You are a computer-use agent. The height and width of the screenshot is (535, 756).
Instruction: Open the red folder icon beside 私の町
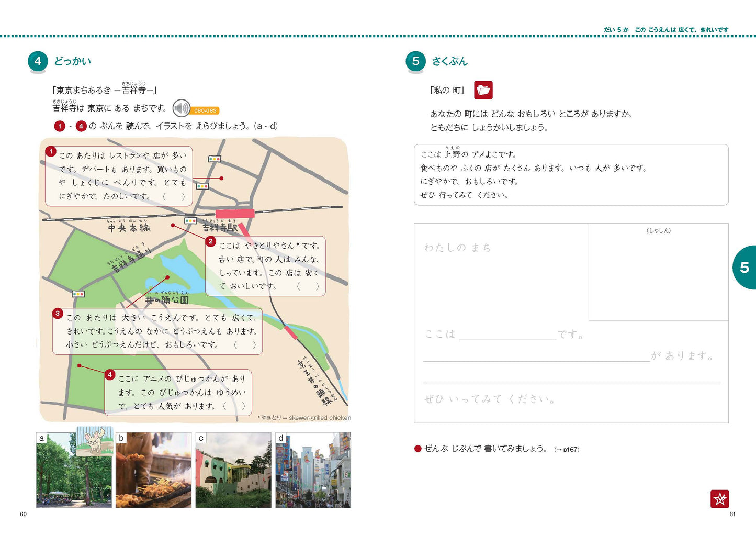point(483,90)
